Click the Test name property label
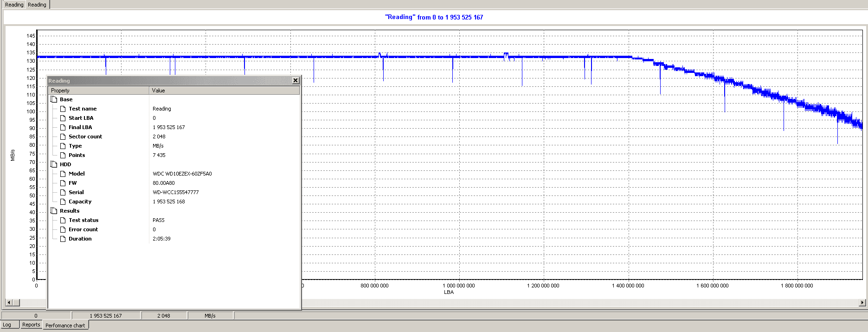This screenshot has width=868, height=332. point(83,109)
